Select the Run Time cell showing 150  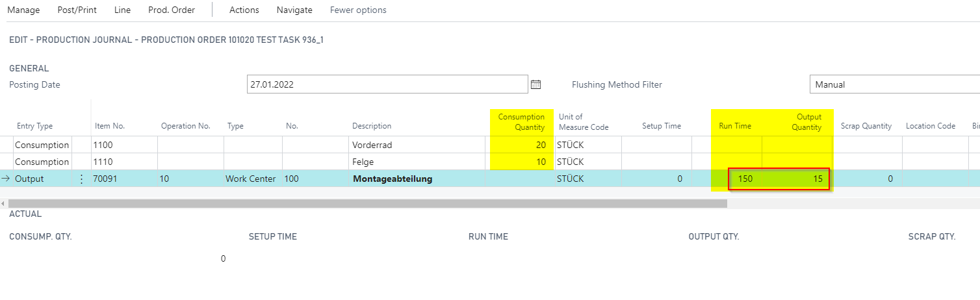[x=736, y=179]
